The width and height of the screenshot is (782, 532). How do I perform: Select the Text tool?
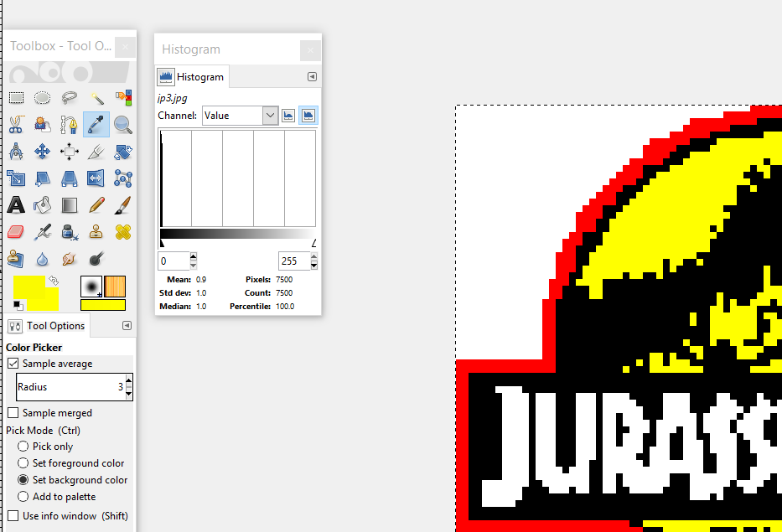coord(16,205)
